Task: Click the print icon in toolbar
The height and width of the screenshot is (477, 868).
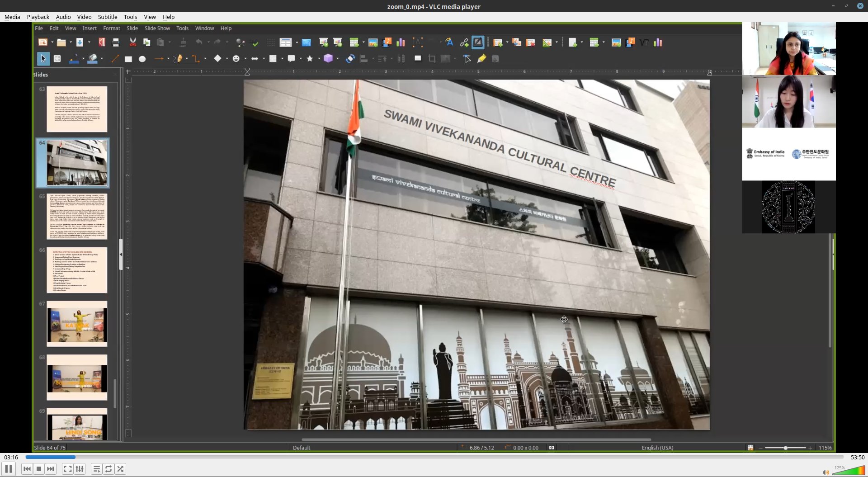Action: tap(116, 43)
